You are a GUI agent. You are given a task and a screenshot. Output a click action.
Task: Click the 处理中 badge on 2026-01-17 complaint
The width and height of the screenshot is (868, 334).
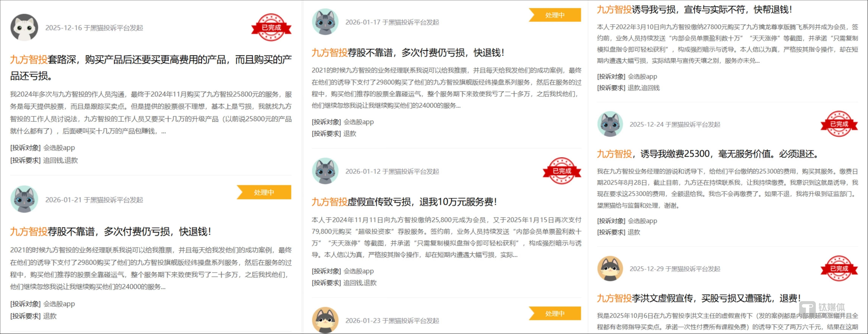[555, 15]
